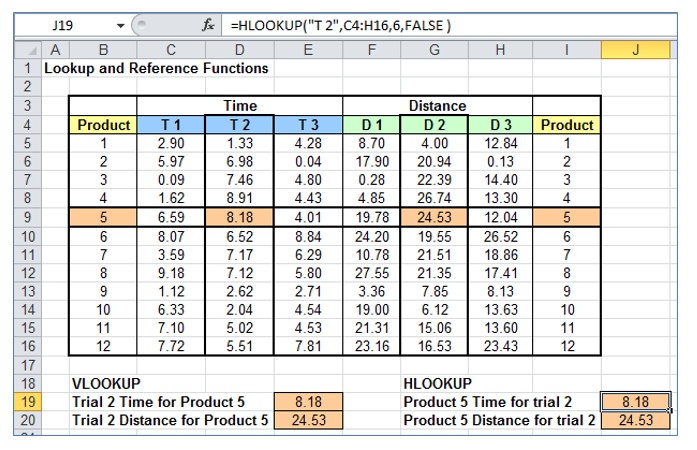Click 'Product 5 Time for trial 2' label

click(488, 402)
